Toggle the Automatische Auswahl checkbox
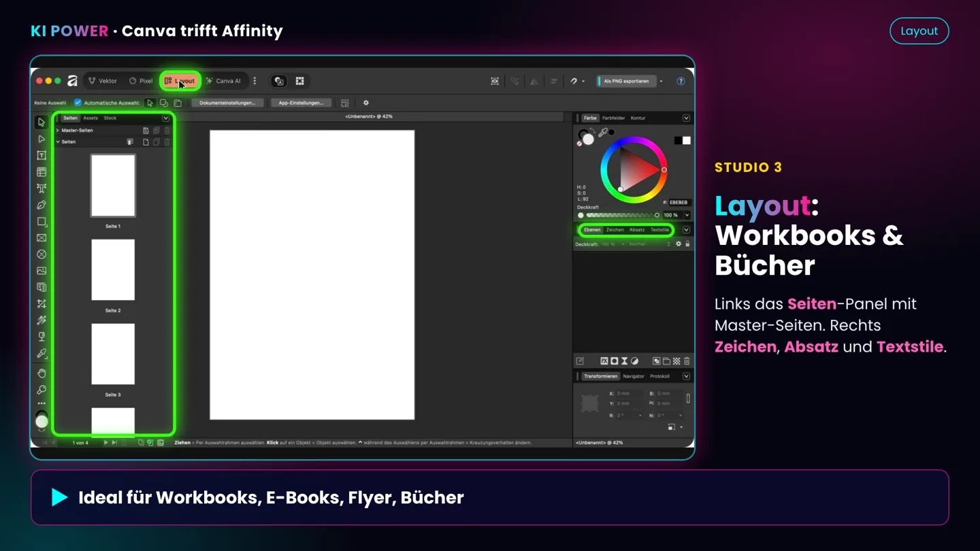Viewport: 980px width, 551px height. coord(78,103)
